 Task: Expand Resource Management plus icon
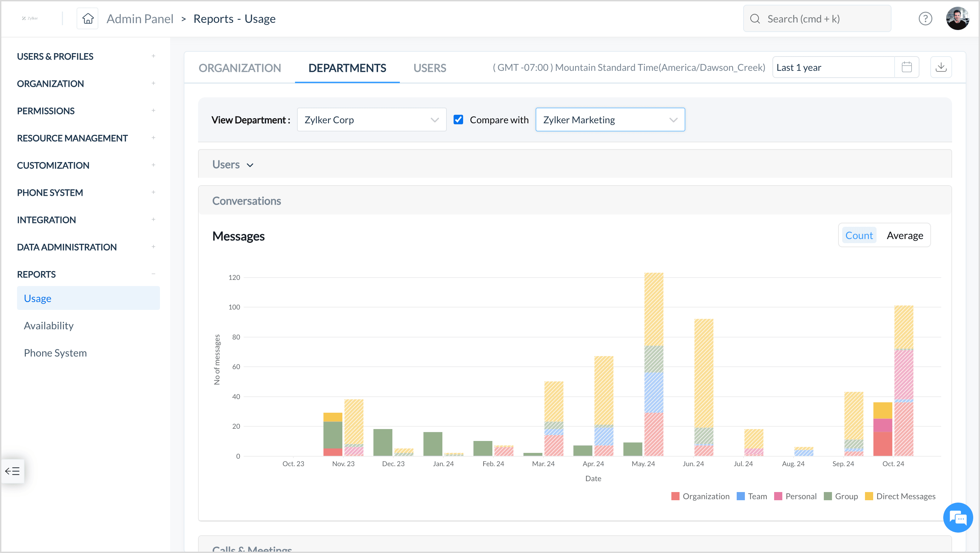[153, 138]
